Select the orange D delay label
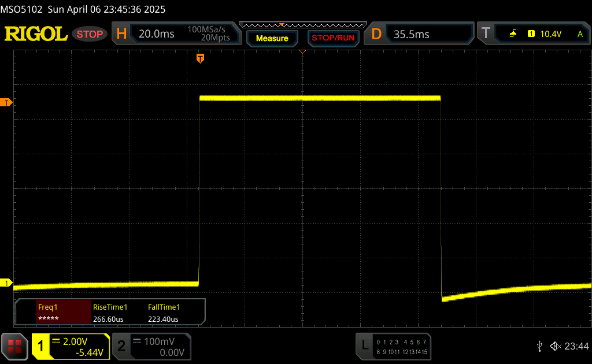Image resolution: width=592 pixels, height=364 pixels. coord(376,34)
